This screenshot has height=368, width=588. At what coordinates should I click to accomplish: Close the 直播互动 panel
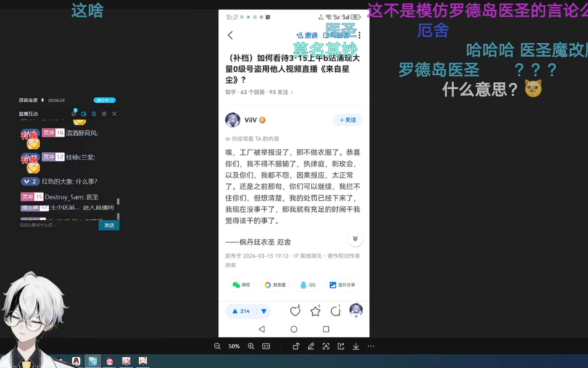114,114
